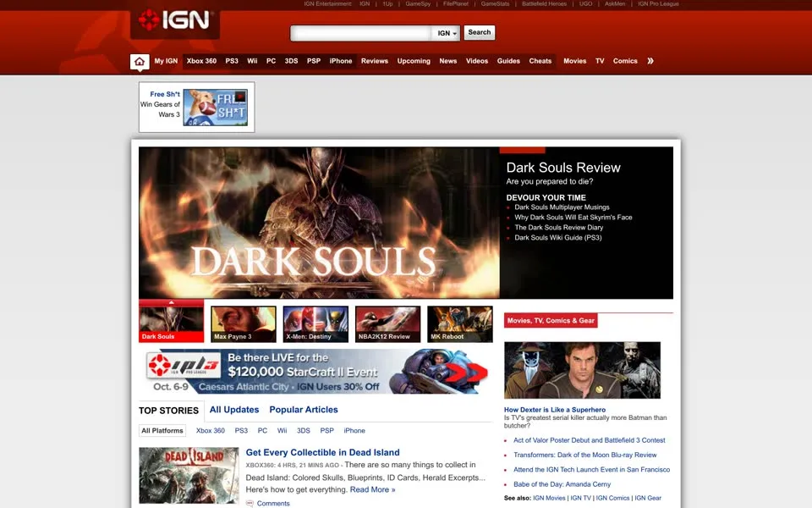Open Reviews in navigation bar
This screenshot has width=812, height=508.
(x=375, y=61)
